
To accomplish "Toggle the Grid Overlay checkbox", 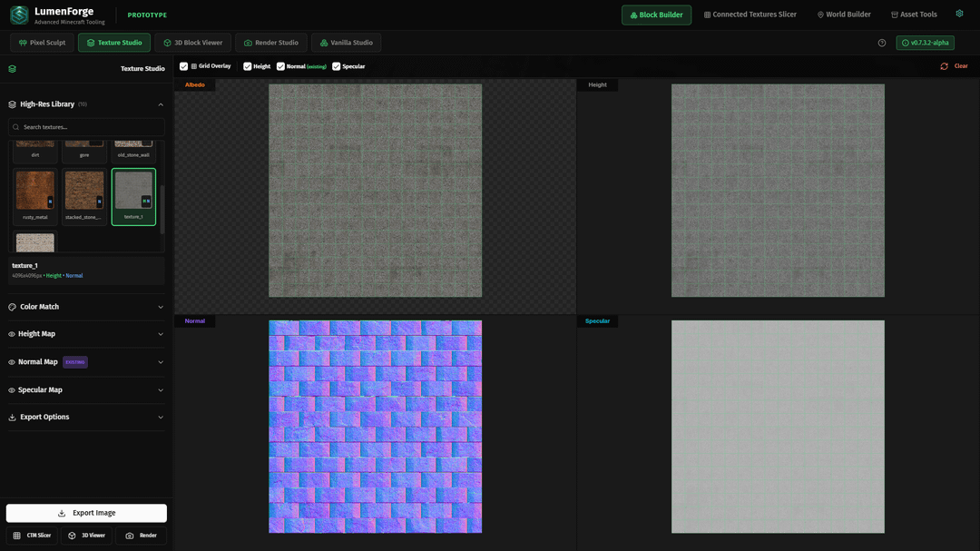I will pyautogui.click(x=184, y=66).
